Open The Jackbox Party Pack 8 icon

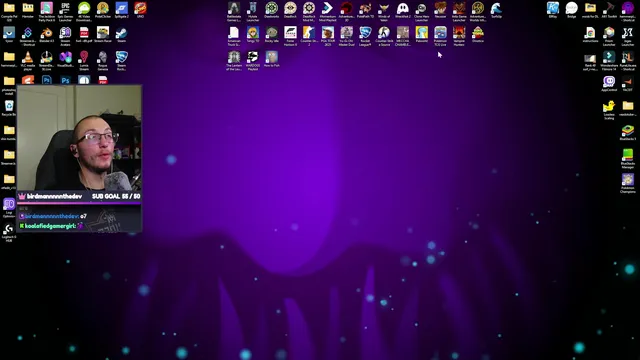(47, 8)
